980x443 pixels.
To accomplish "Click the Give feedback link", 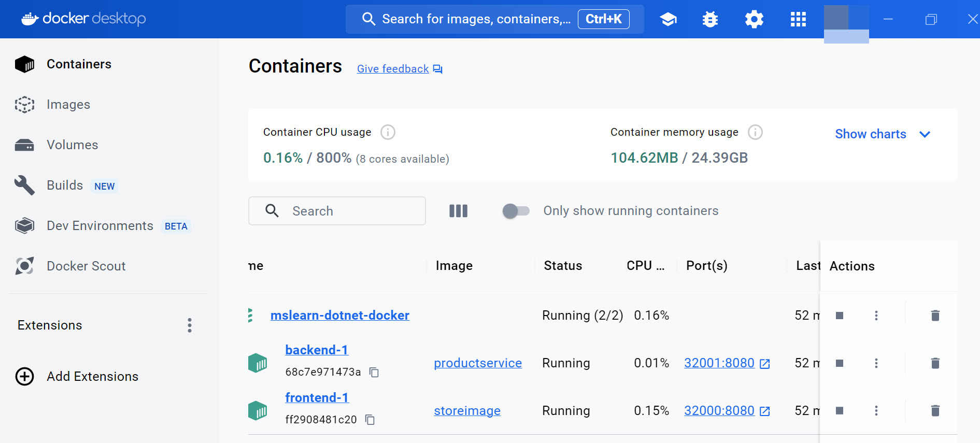I will click(x=400, y=69).
